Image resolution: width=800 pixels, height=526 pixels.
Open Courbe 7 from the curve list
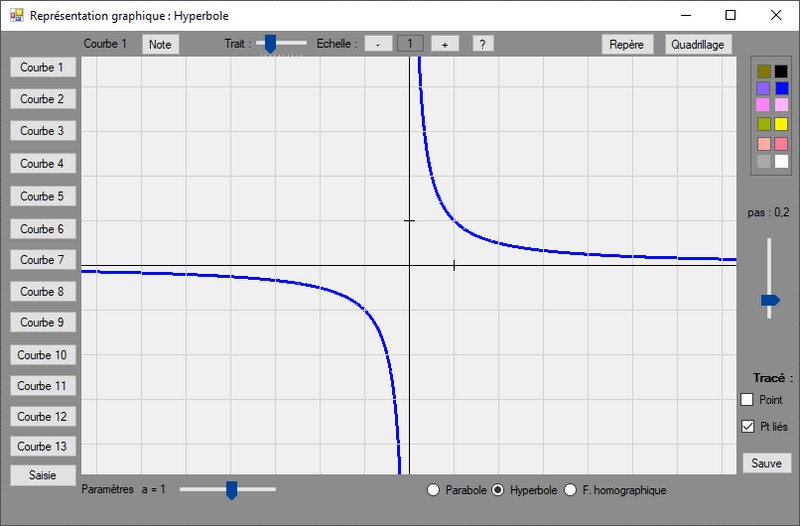click(x=42, y=259)
